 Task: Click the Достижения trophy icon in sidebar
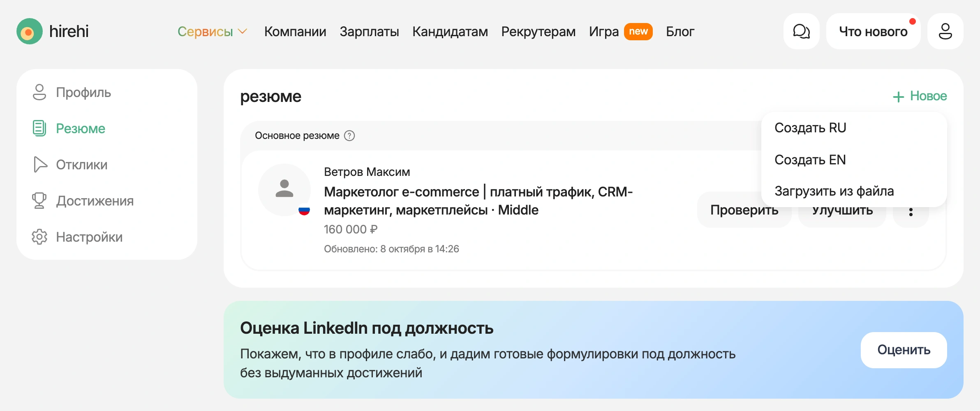click(x=39, y=201)
